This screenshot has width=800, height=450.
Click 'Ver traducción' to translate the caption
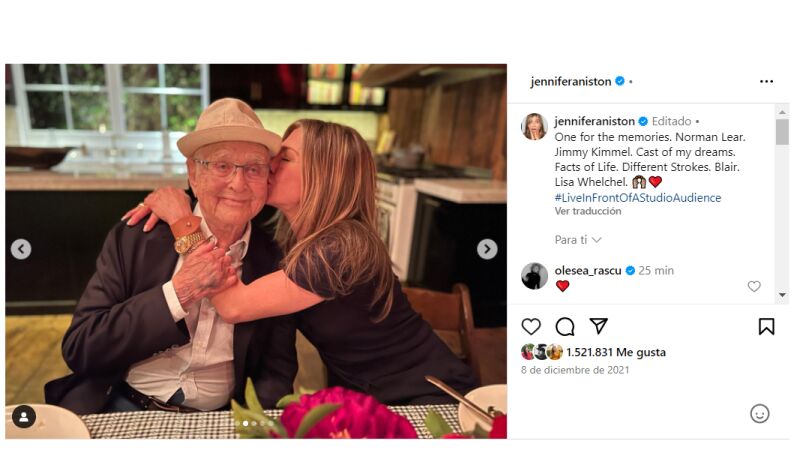(x=589, y=211)
